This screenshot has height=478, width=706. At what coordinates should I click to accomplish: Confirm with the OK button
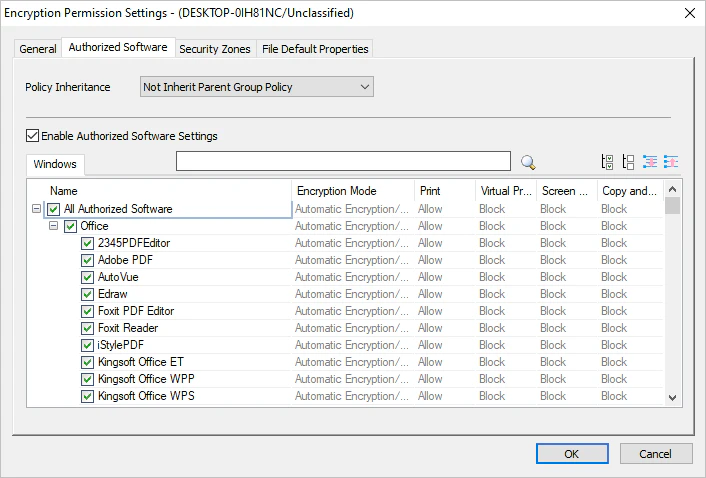(572, 454)
